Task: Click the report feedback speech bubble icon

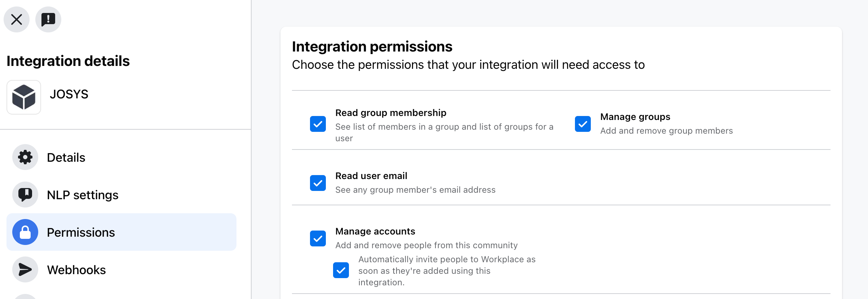Action: [48, 19]
